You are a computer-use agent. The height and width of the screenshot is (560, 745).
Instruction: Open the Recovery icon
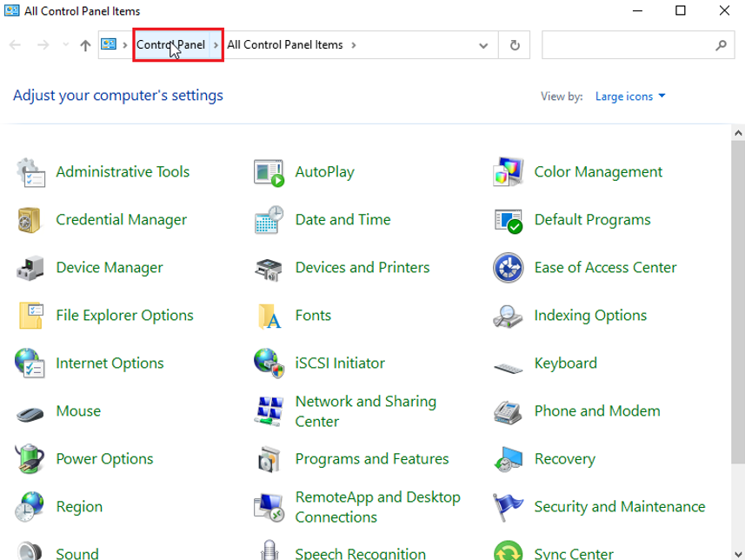click(x=508, y=459)
